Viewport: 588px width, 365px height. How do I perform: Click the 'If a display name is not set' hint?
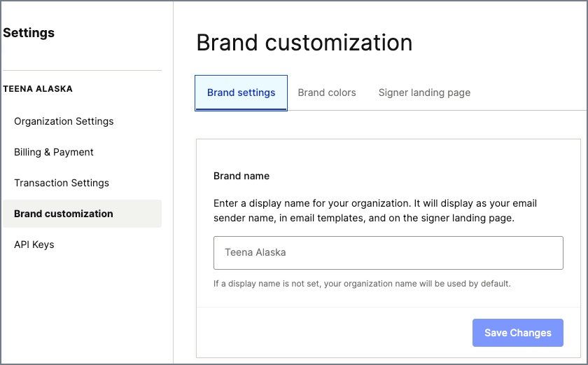pos(362,284)
